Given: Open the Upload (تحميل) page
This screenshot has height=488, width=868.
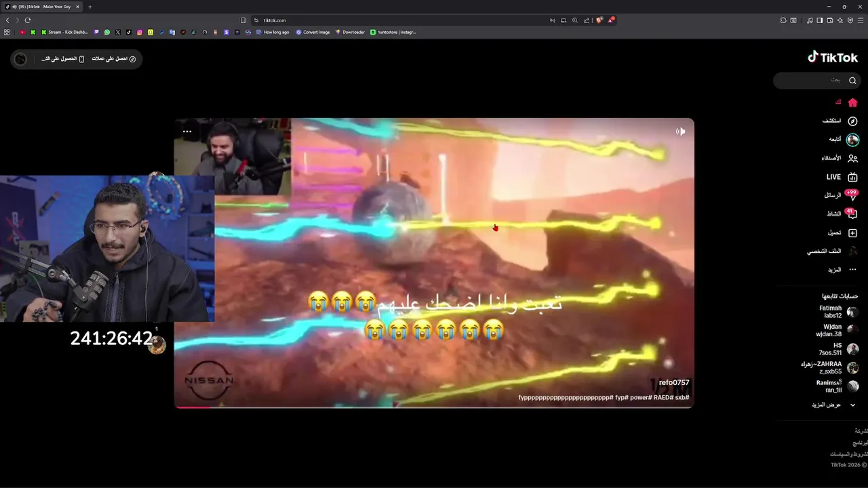Looking at the screenshot, I should [843, 232].
